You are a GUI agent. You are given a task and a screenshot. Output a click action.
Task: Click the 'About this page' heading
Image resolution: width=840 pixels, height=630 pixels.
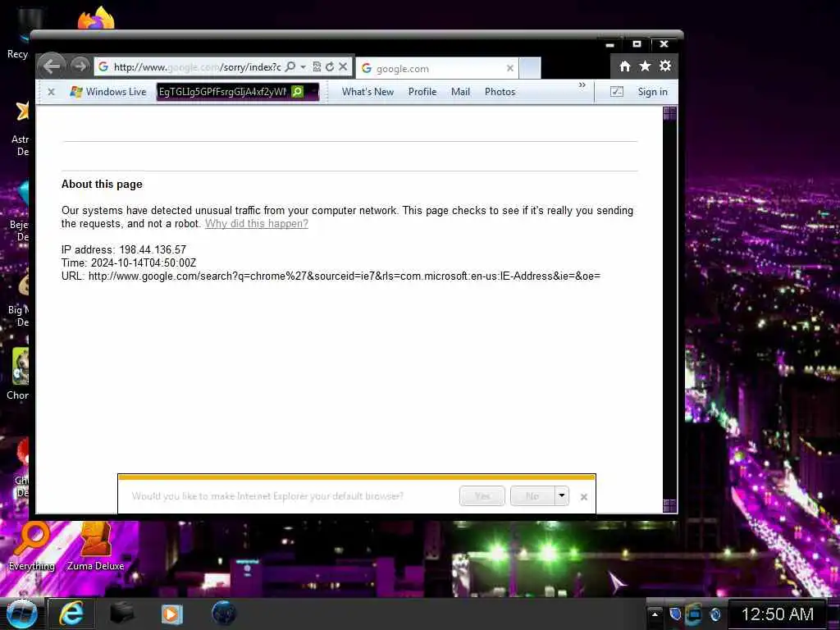tap(102, 185)
